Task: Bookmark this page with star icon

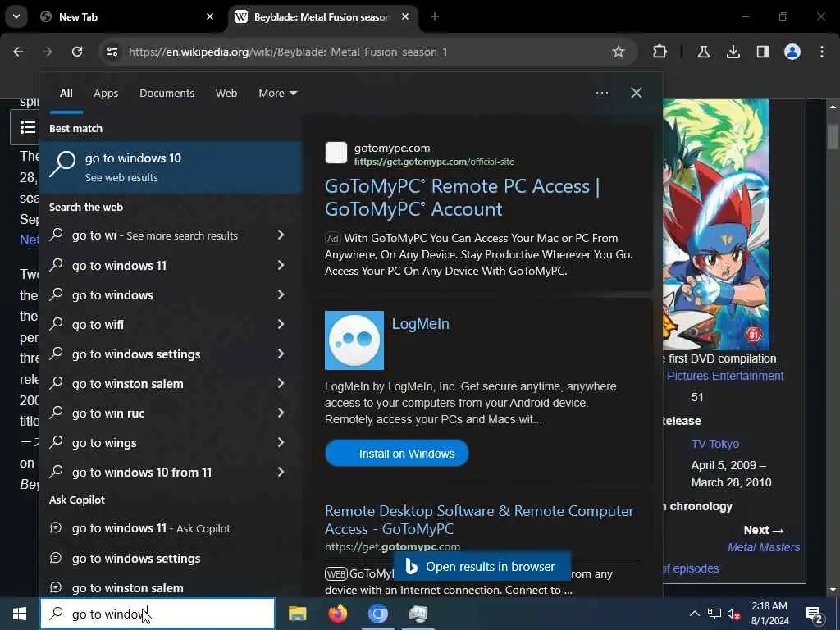Action: click(619, 52)
